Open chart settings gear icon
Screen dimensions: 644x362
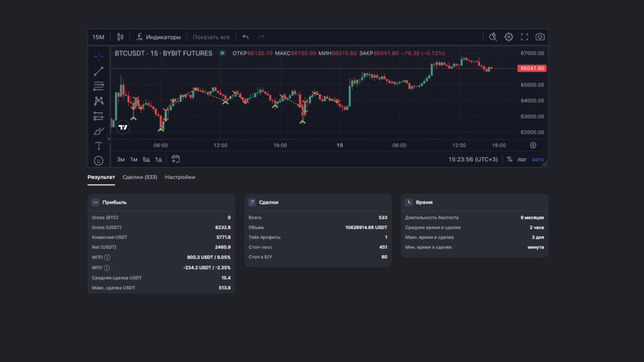tap(509, 37)
